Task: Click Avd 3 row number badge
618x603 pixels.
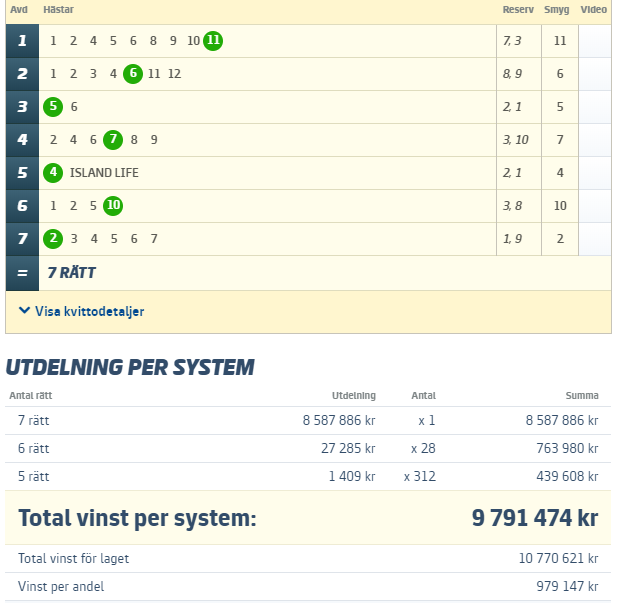Action: tap(22, 107)
